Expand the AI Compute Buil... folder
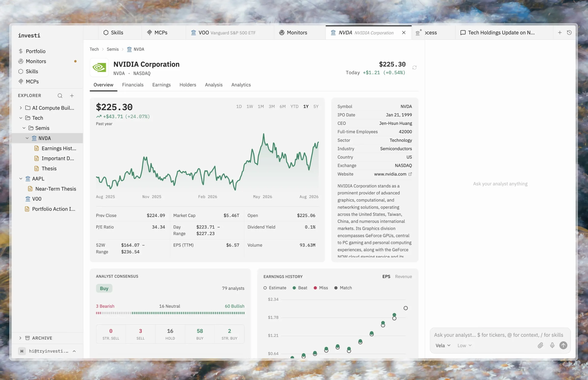 (x=21, y=108)
